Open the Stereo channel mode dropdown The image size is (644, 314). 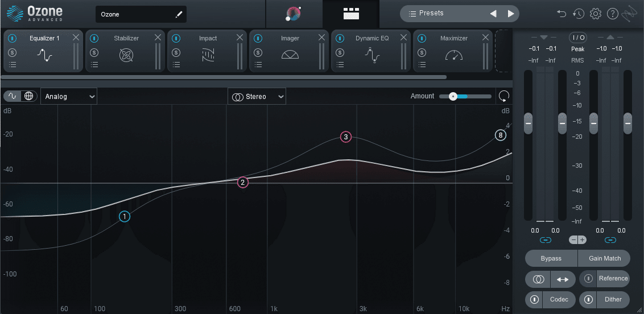[x=257, y=97]
